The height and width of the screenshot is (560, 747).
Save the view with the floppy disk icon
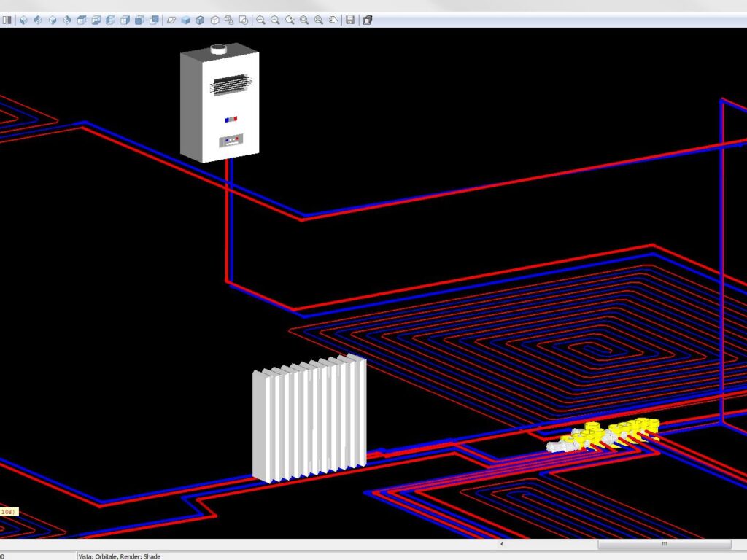tap(350, 20)
